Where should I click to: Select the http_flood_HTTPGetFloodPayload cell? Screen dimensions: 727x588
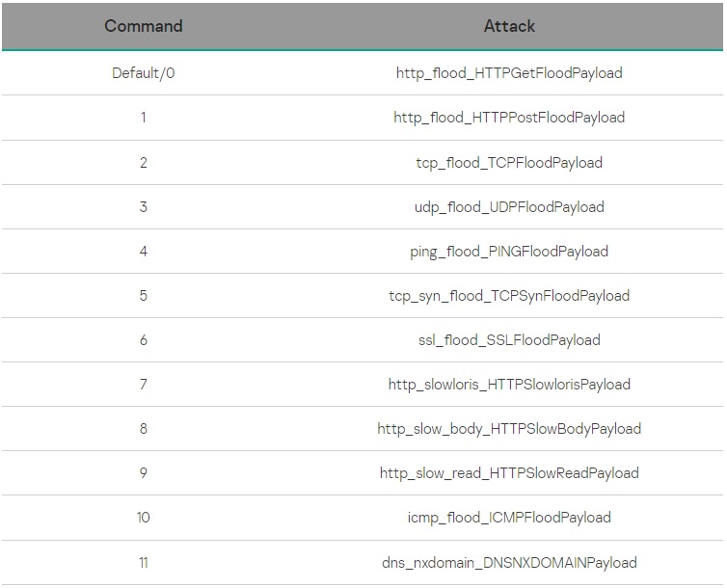pyautogui.click(x=509, y=73)
